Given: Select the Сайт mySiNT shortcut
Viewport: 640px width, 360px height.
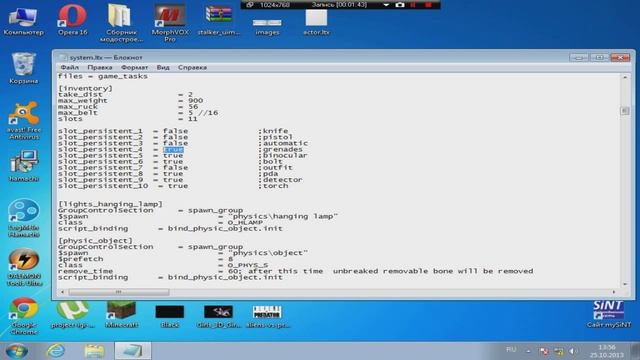Looking at the screenshot, I should [609, 314].
